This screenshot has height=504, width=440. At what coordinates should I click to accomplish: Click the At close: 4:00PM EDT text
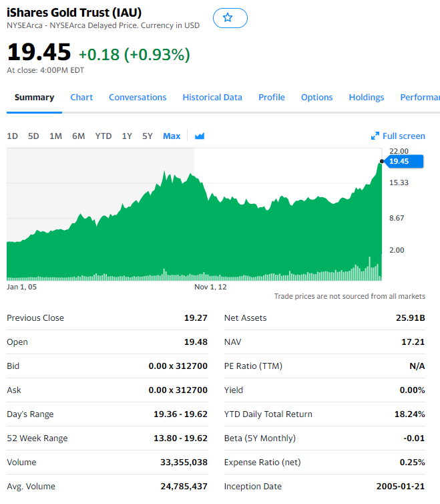pos(45,70)
